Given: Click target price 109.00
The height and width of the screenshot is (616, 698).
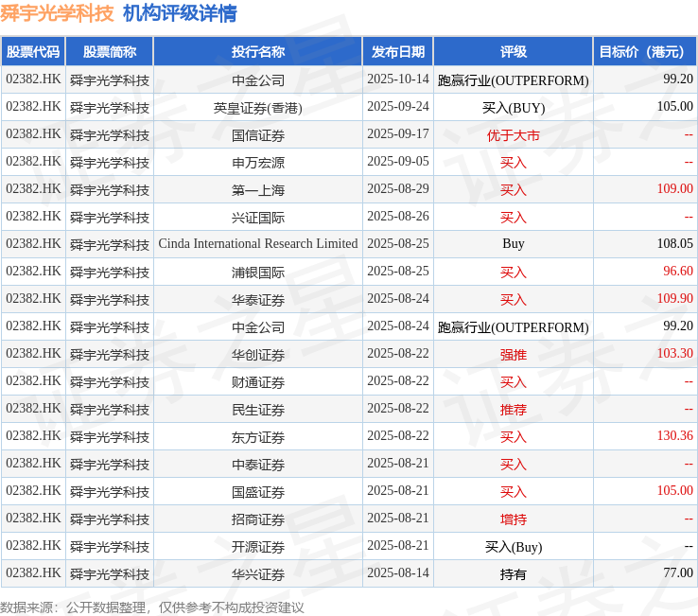Looking at the screenshot, I should click(x=675, y=189).
